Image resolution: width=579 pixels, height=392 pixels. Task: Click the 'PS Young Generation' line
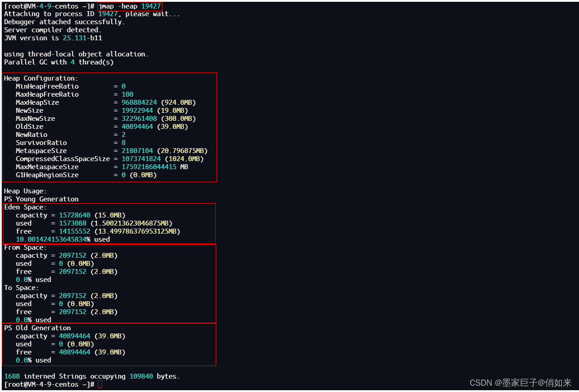pos(41,199)
